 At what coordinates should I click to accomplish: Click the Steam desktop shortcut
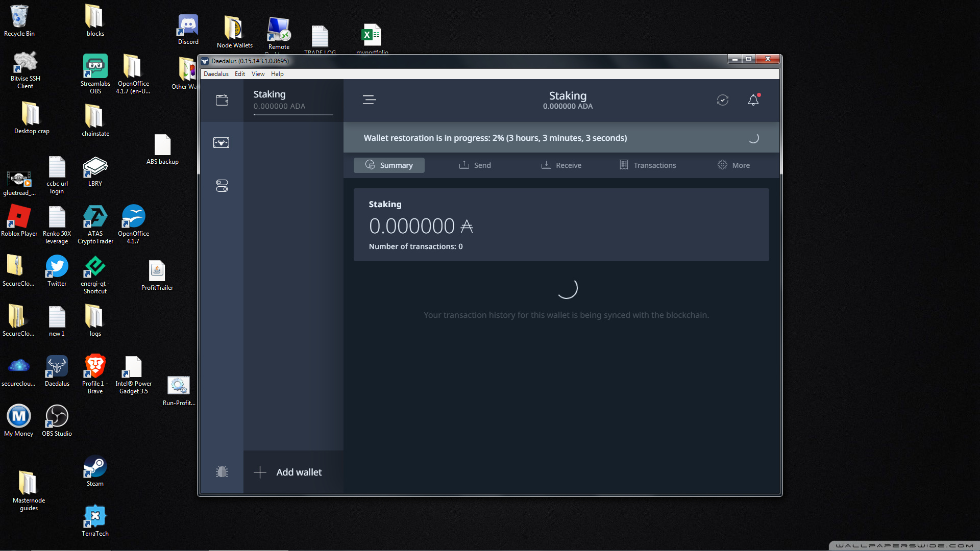point(95,471)
